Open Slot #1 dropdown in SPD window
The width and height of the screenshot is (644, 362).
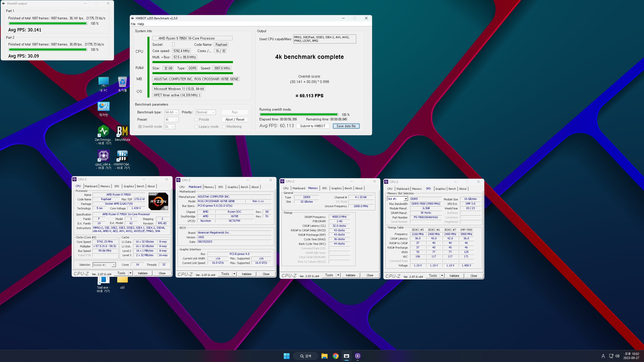coord(397,199)
